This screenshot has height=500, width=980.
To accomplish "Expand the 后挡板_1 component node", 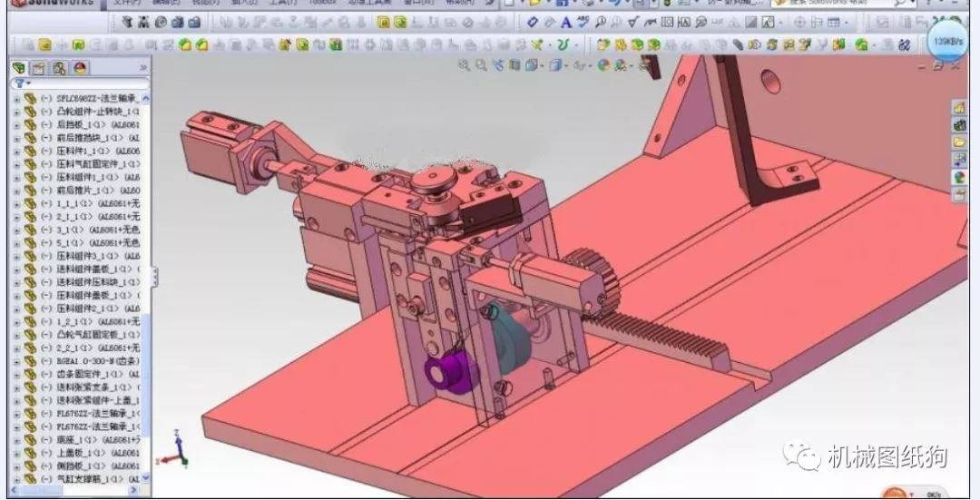I will pos(17,125).
